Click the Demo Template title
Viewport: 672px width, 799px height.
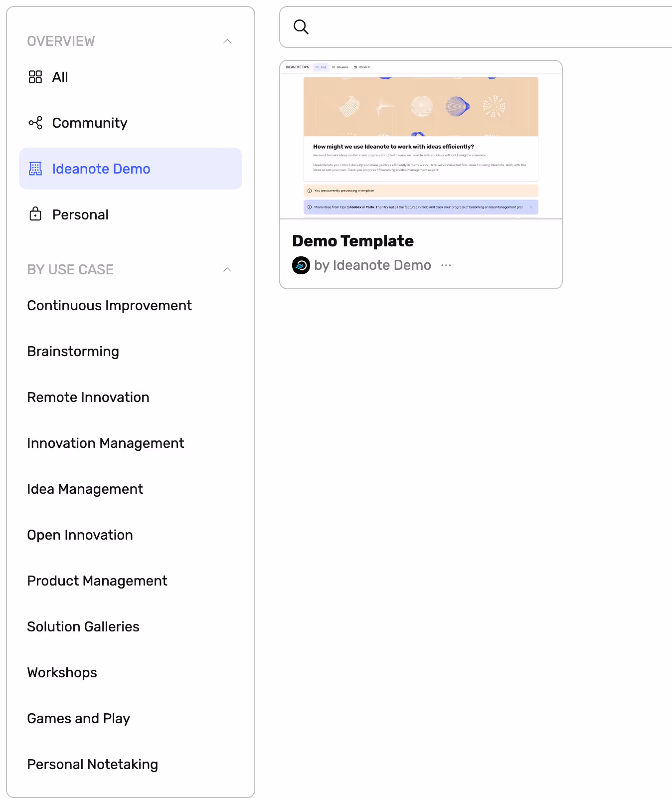pyautogui.click(x=353, y=241)
